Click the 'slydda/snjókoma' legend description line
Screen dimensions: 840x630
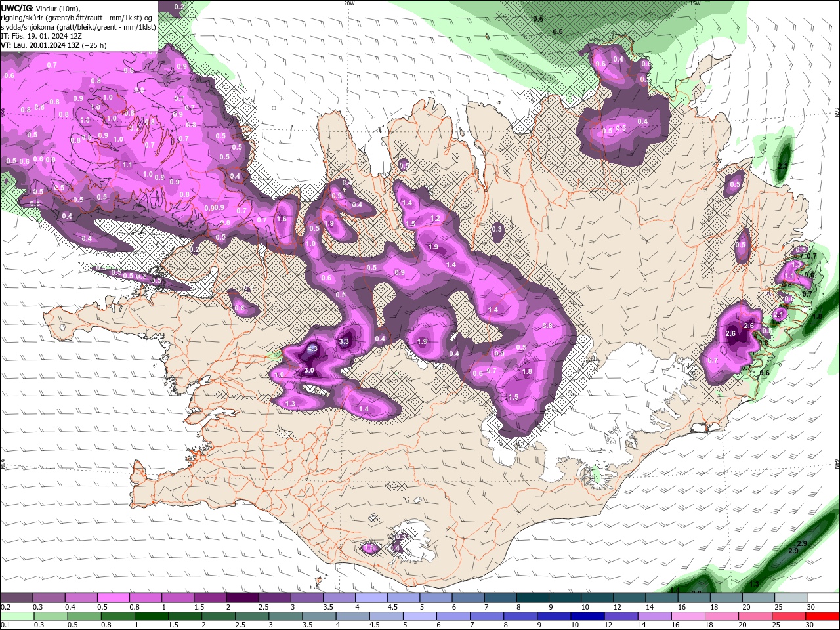(78, 27)
